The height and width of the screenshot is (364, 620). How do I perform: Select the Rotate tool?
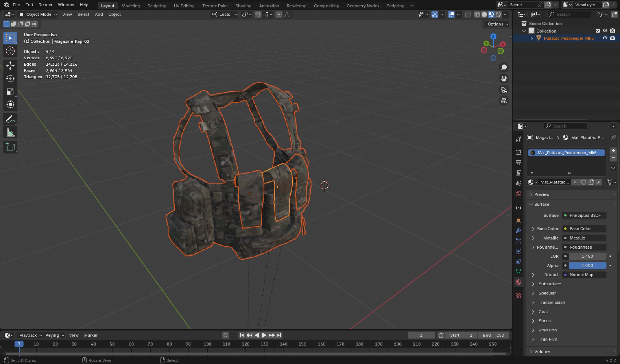pos(10,79)
